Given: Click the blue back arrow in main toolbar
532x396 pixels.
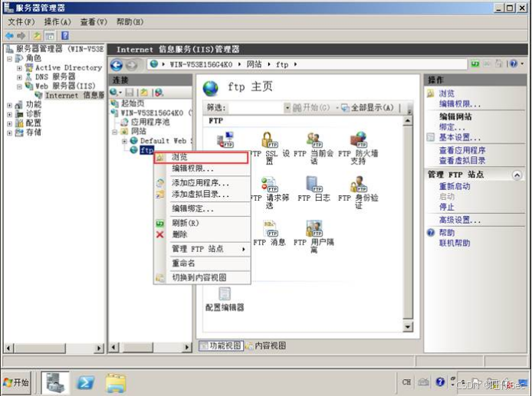Looking at the screenshot, I should (x=9, y=35).
